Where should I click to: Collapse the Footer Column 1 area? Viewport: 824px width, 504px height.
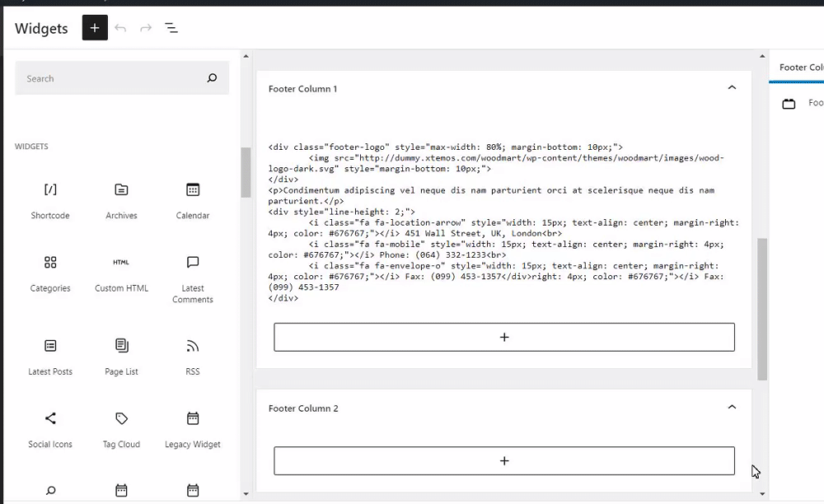coord(732,87)
